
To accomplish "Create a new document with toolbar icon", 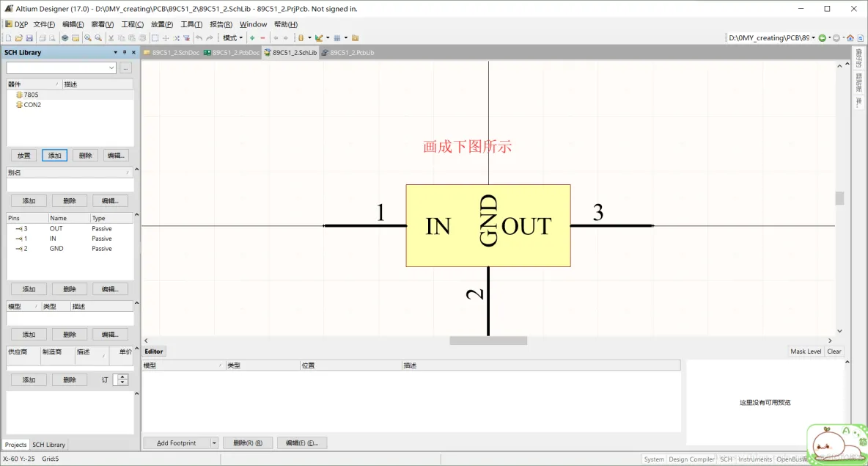I will tap(8, 38).
